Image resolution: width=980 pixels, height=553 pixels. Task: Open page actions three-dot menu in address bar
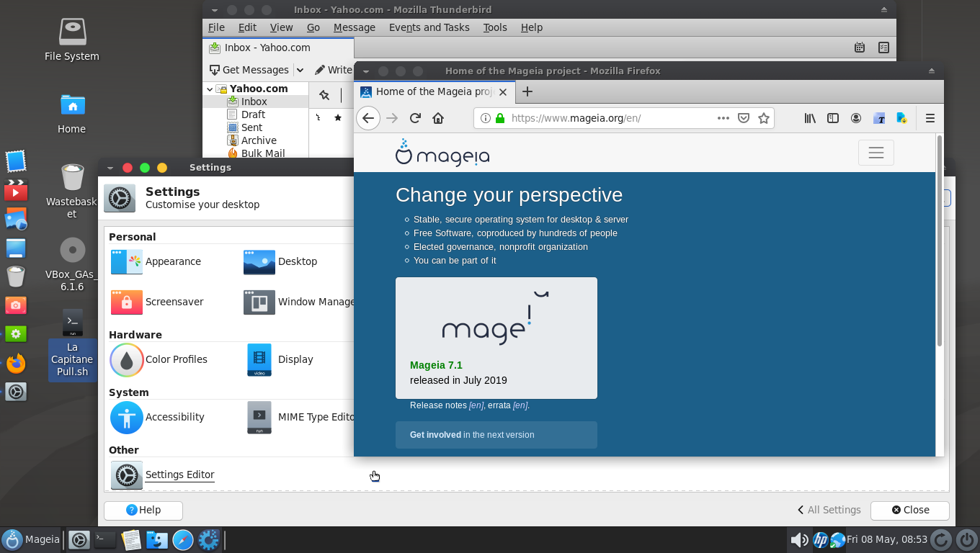click(x=723, y=118)
